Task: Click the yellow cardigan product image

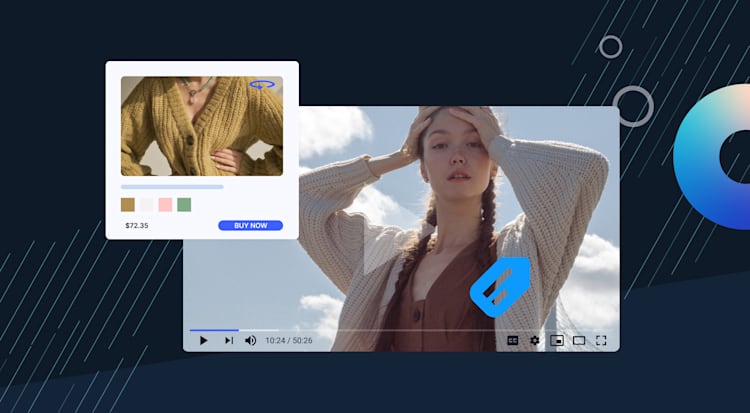Action: pos(202,126)
